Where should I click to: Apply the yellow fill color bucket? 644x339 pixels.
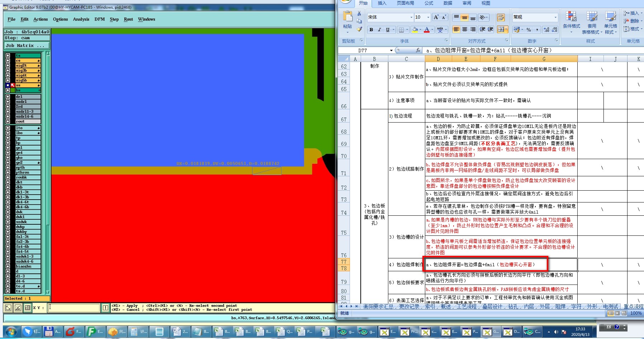[415, 30]
